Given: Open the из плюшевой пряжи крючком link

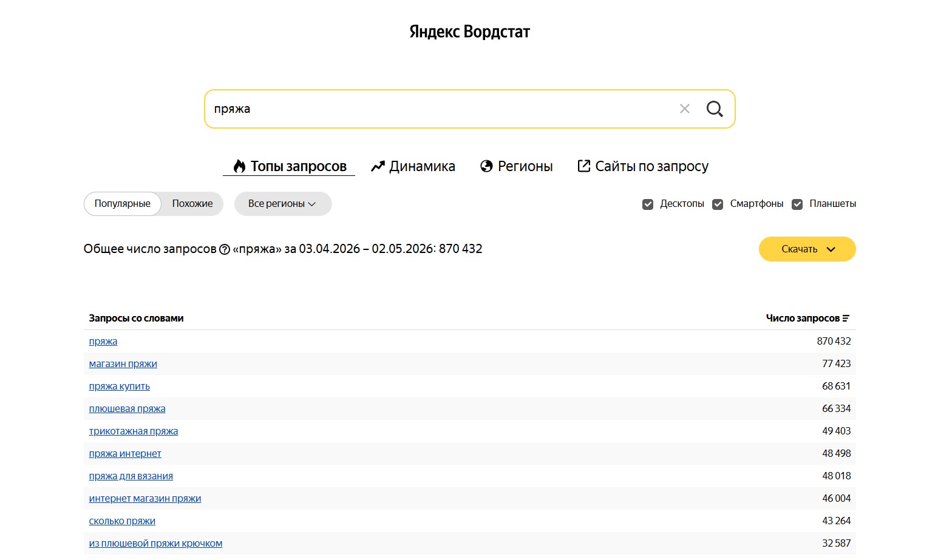Looking at the screenshot, I should (156, 543).
